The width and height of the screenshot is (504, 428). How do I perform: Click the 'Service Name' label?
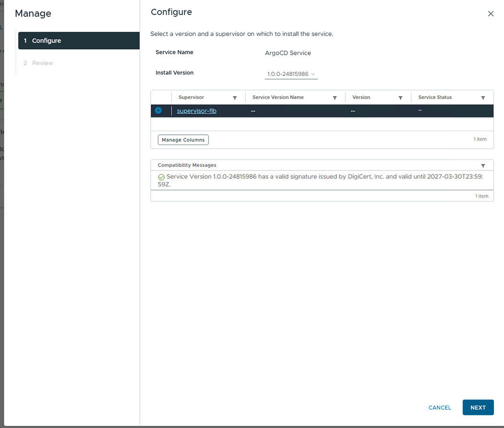(x=175, y=52)
